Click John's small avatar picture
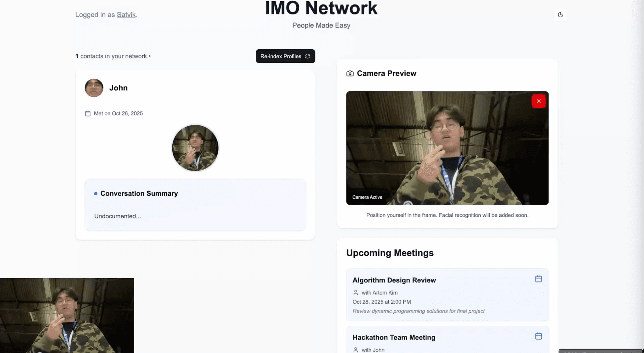The image size is (644, 353). [x=94, y=88]
